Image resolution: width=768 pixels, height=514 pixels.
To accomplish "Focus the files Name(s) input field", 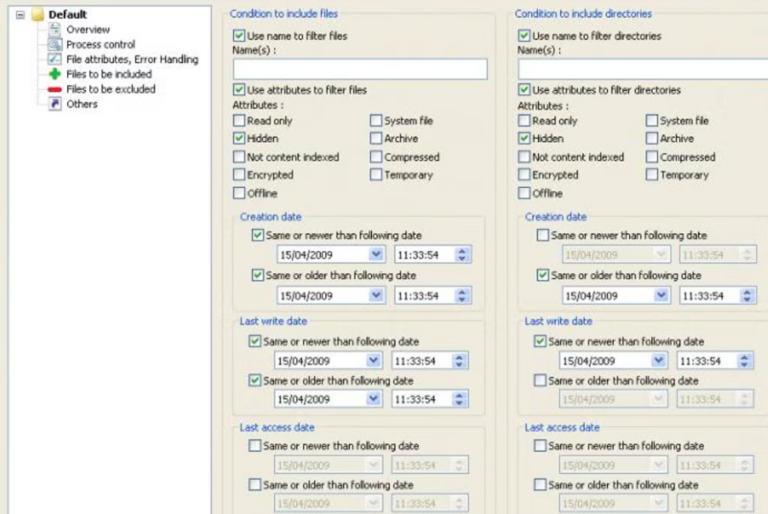I will coord(360,69).
